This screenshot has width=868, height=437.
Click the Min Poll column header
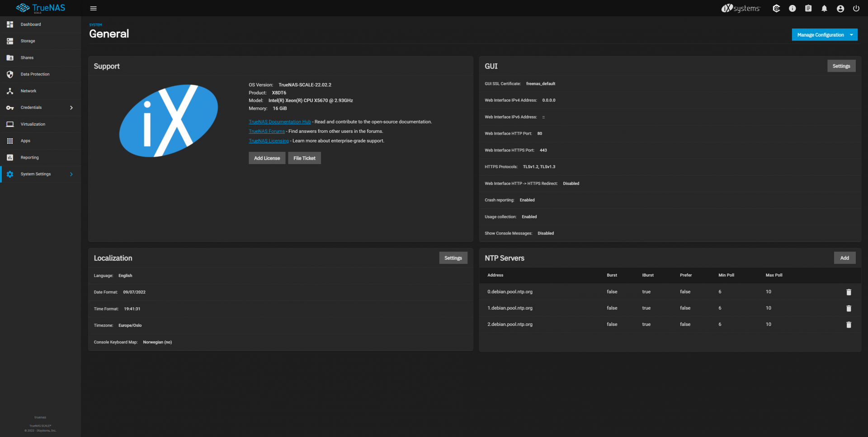coord(726,275)
